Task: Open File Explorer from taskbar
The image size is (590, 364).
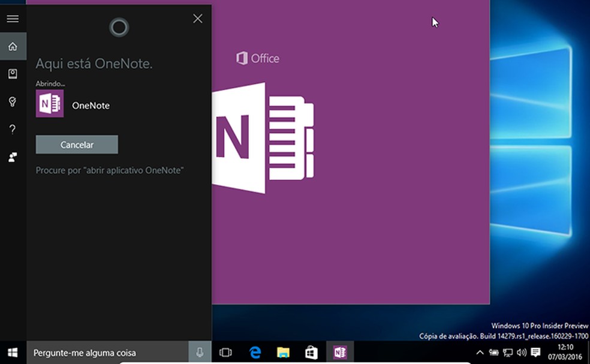Action: coord(283,353)
